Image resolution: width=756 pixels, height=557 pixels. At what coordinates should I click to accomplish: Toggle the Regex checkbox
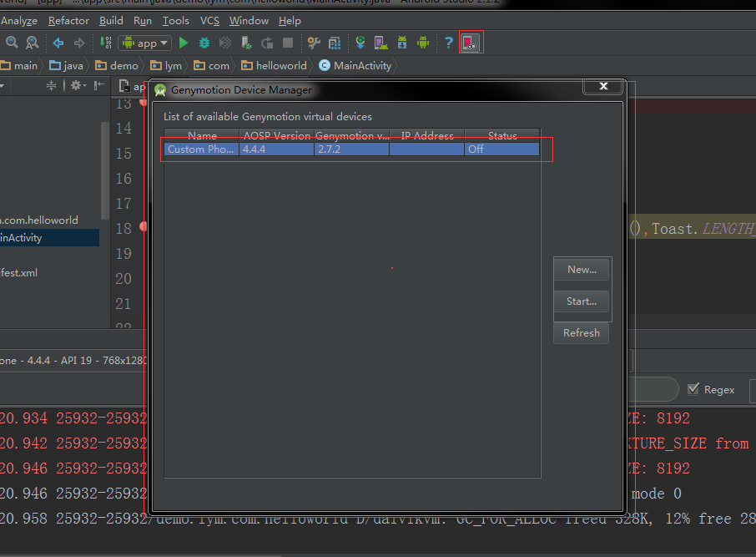(x=693, y=389)
